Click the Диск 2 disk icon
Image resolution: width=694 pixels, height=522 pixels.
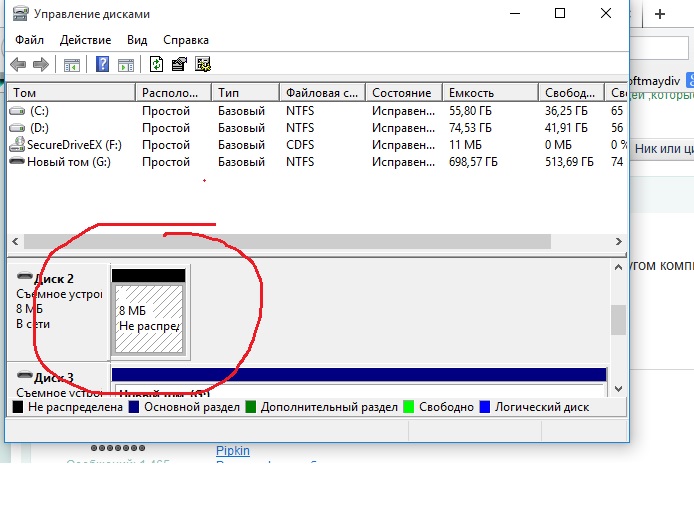point(25,276)
